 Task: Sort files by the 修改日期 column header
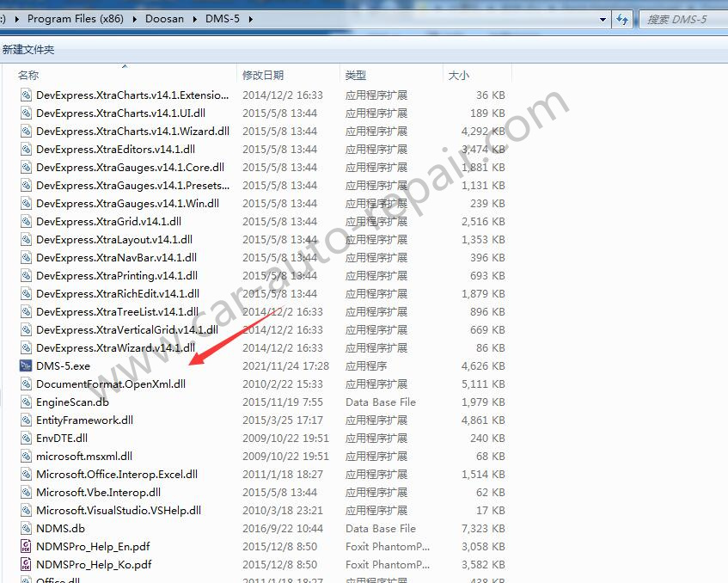(263, 75)
